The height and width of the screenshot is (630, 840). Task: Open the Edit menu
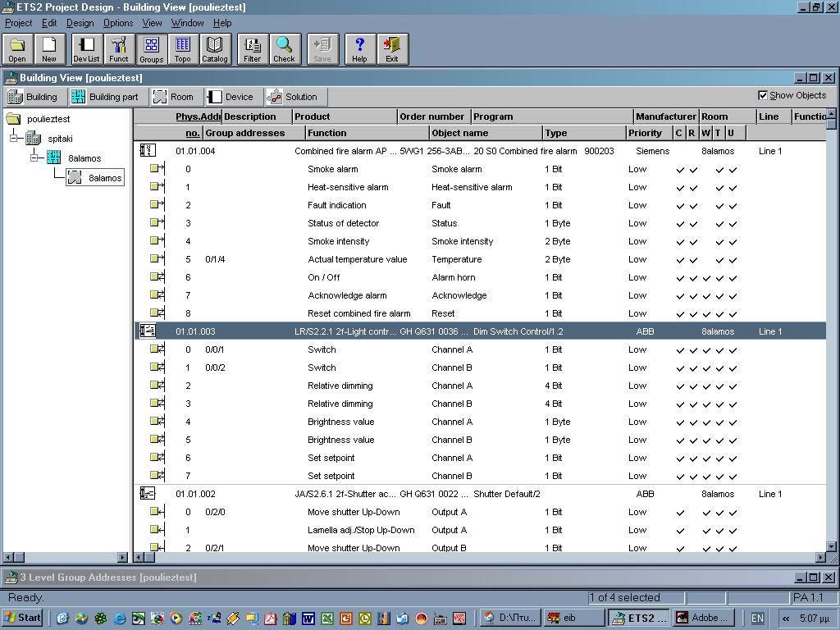(x=49, y=23)
